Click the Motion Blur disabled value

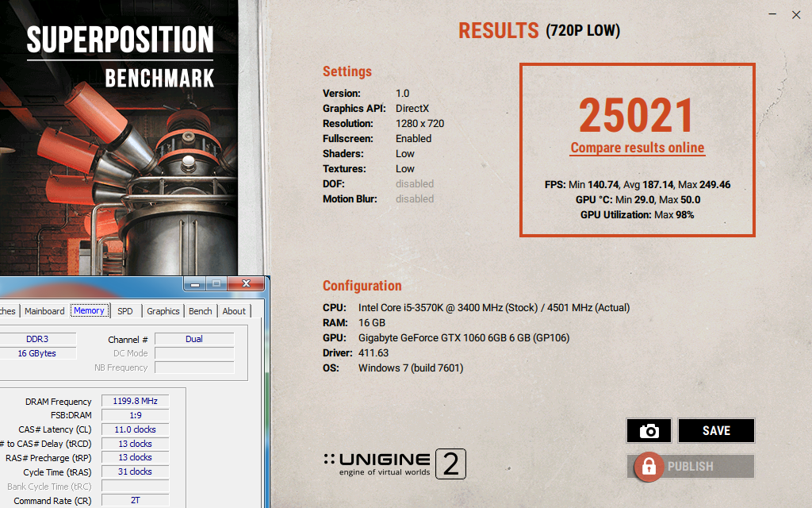pos(415,198)
